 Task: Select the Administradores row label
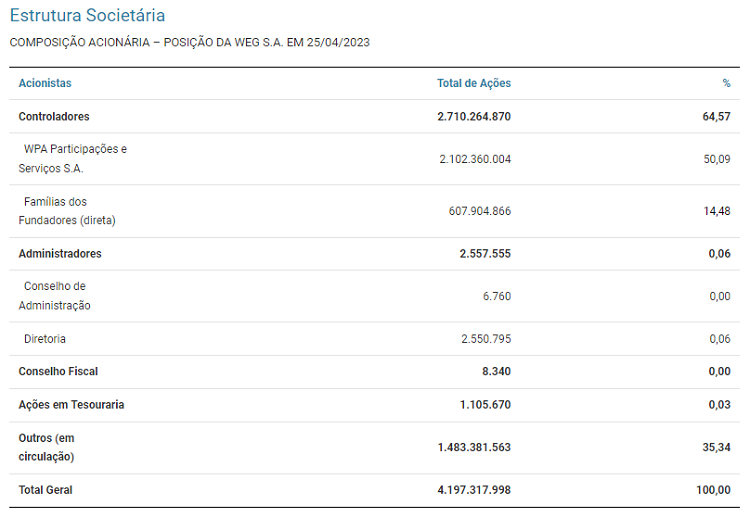point(60,254)
